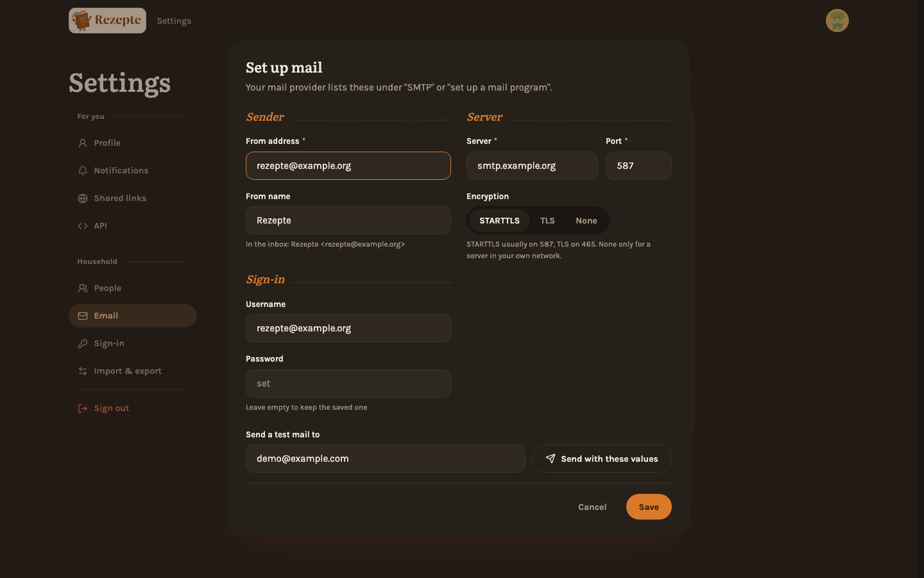Viewport: 924px width, 578px height.
Task: Click the API code brackets icon
Action: (x=83, y=226)
